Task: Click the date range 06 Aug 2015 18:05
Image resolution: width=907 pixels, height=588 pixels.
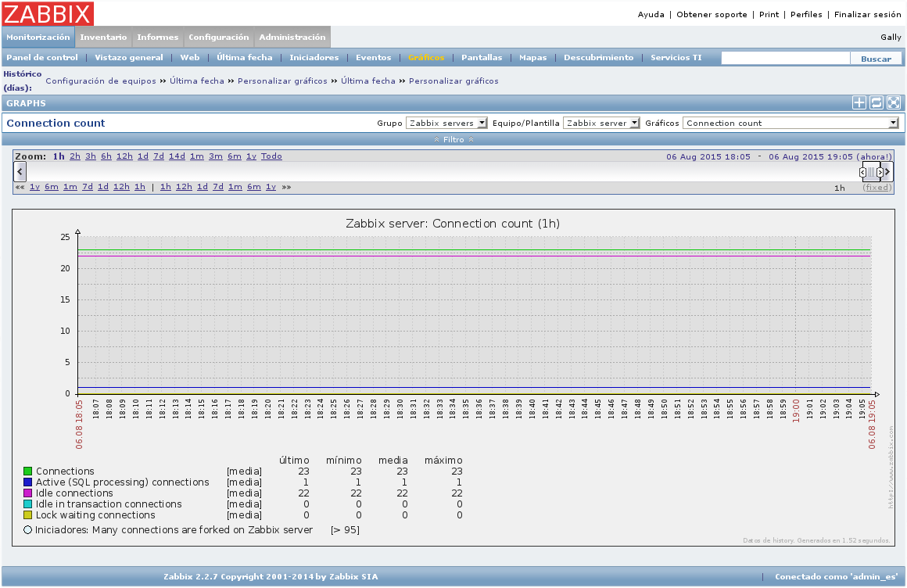Action: pyautogui.click(x=708, y=157)
